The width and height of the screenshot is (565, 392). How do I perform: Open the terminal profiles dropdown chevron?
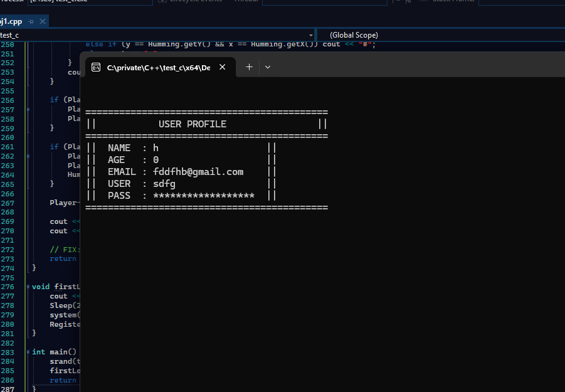tap(268, 67)
